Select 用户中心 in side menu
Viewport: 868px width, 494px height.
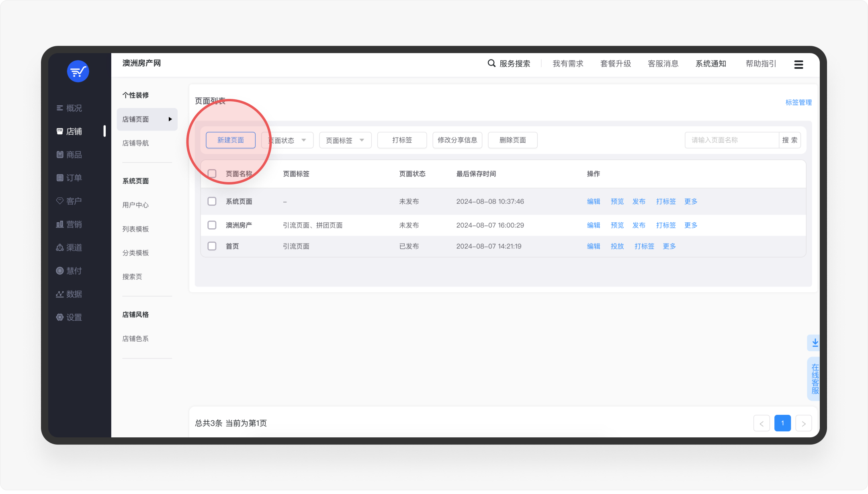pos(135,205)
